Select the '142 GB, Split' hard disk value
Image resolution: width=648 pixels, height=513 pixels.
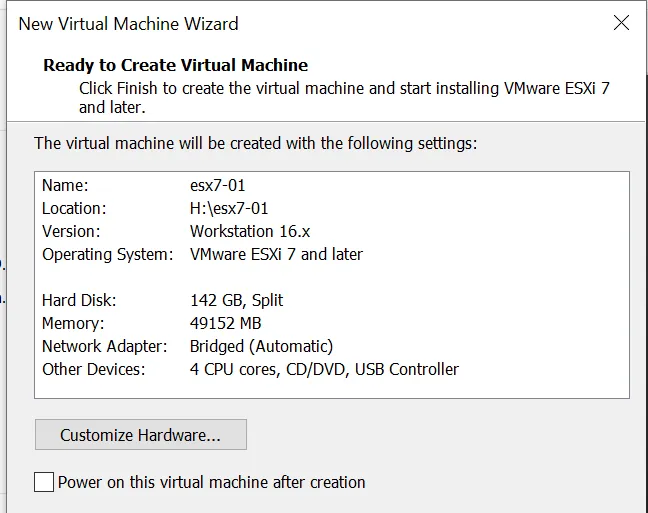(x=236, y=301)
